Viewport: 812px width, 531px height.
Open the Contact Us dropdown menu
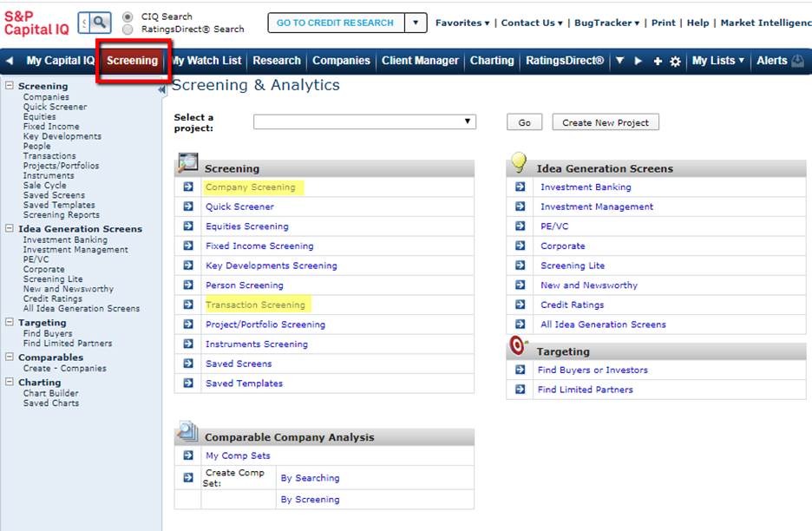(532, 23)
